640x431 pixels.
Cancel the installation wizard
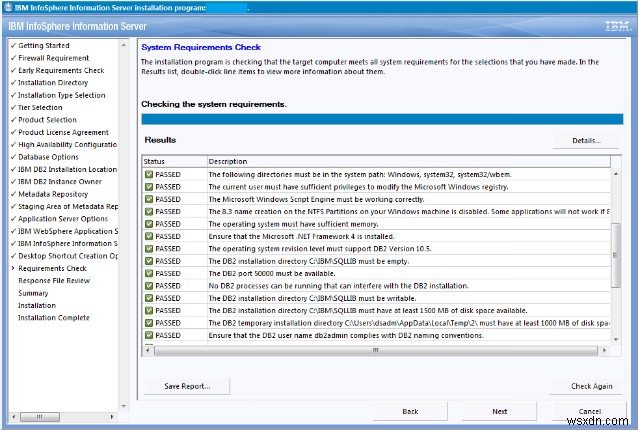click(589, 411)
